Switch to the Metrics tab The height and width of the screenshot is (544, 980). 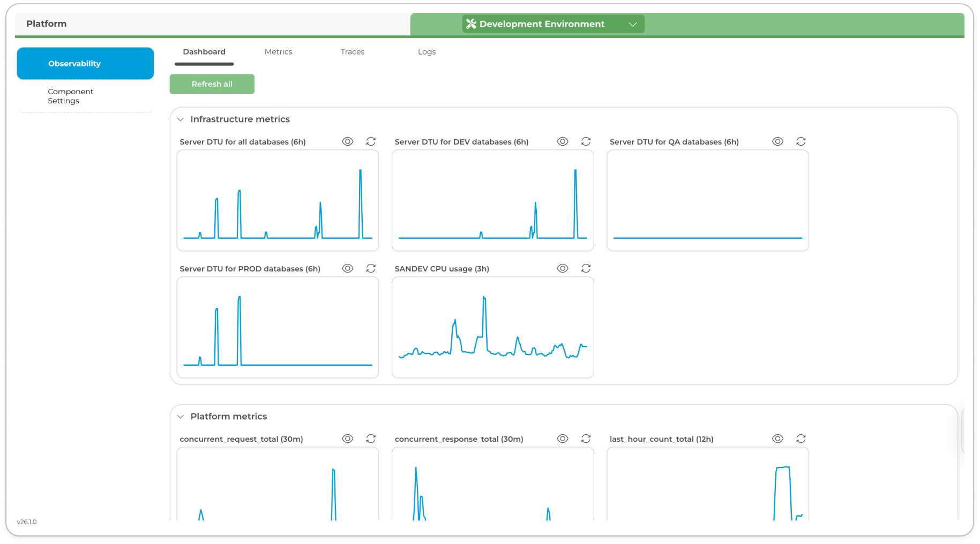(278, 52)
